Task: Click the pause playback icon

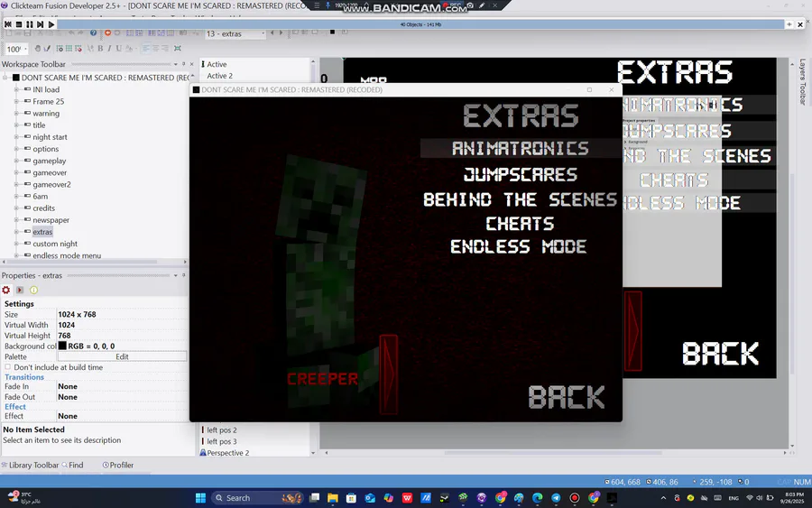Action: point(30,24)
